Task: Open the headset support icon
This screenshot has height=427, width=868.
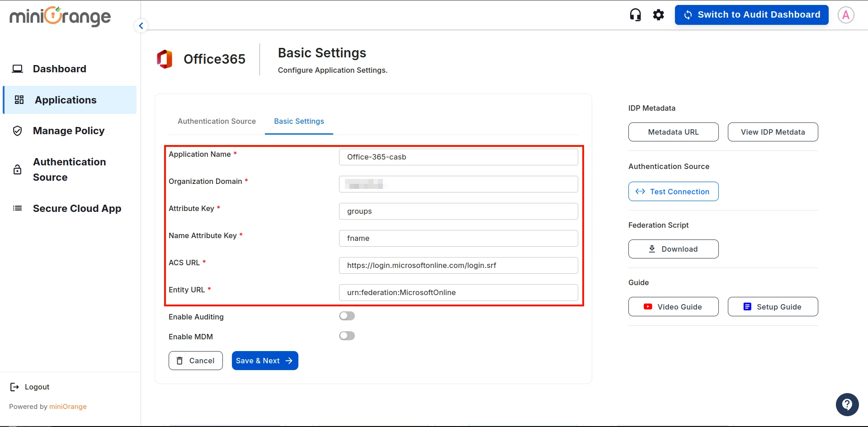Action: click(x=635, y=14)
